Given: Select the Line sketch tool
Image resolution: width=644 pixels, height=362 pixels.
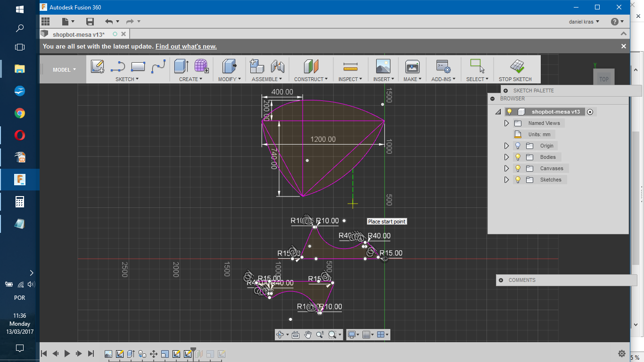Looking at the screenshot, I should click(x=118, y=66).
